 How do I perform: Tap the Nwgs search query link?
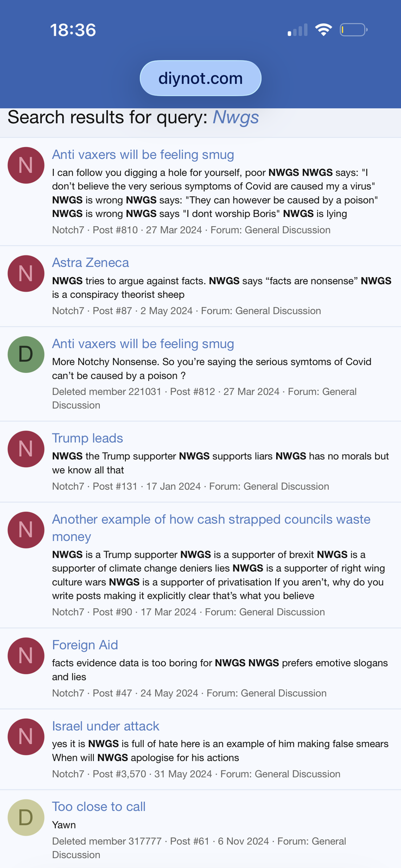(x=235, y=117)
